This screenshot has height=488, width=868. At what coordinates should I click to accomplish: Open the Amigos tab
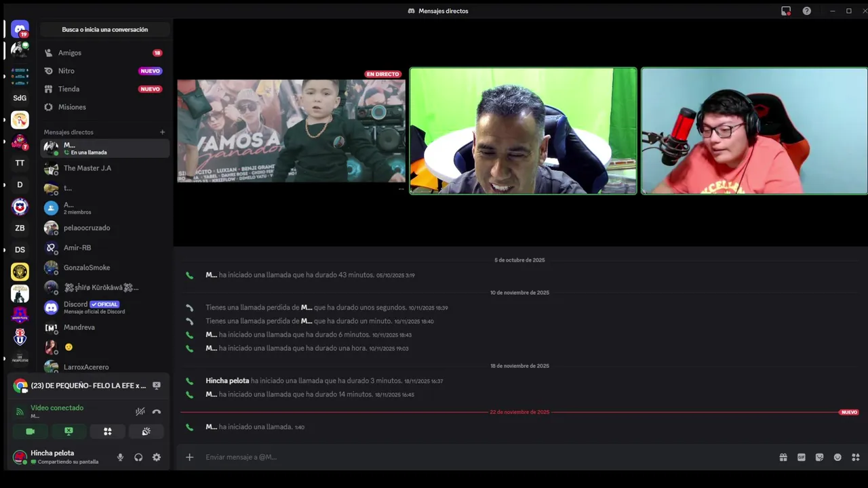(104, 53)
